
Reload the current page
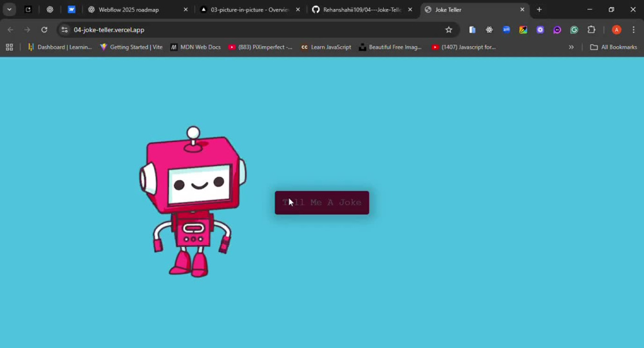click(x=44, y=30)
